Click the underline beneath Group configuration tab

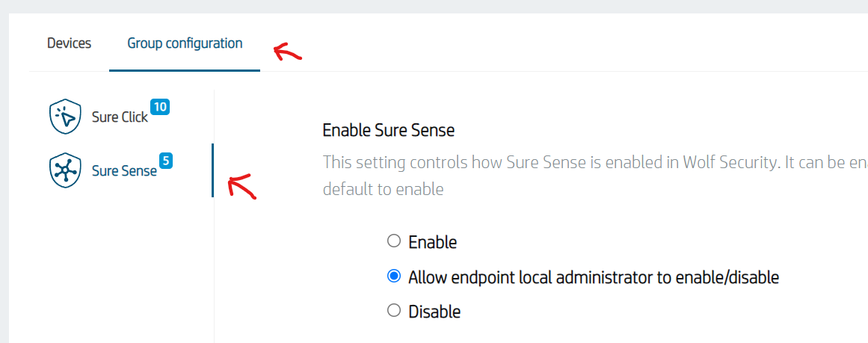185,70
